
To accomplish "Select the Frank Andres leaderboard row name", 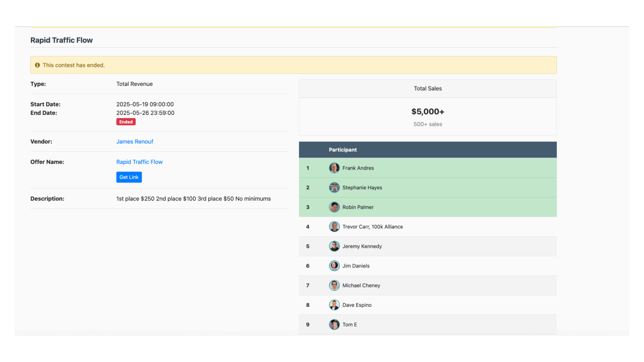I will click(x=358, y=168).
